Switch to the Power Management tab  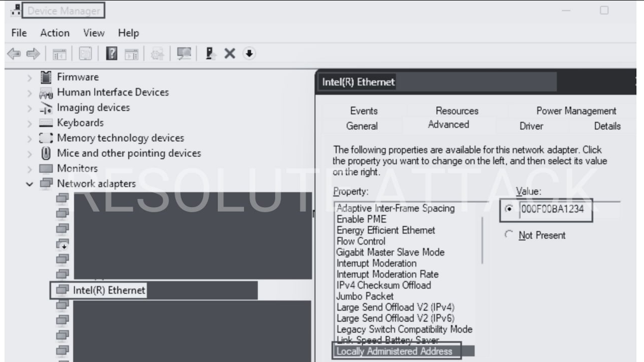576,111
